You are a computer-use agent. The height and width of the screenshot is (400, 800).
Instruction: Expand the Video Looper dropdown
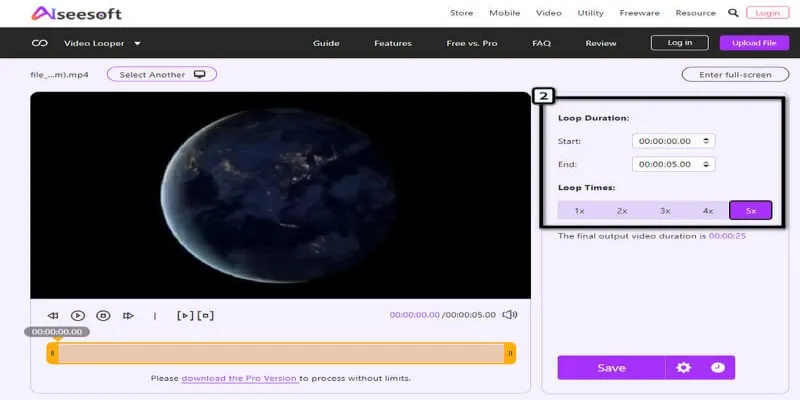pyautogui.click(x=137, y=43)
